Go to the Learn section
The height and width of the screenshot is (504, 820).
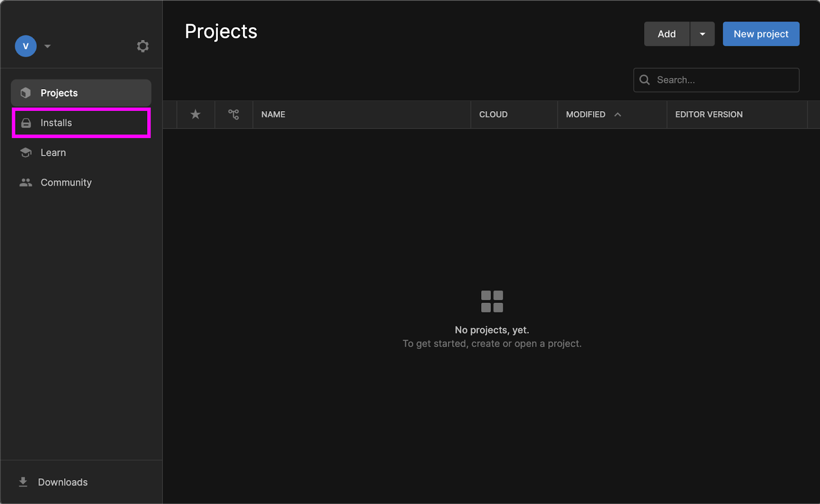tap(53, 153)
